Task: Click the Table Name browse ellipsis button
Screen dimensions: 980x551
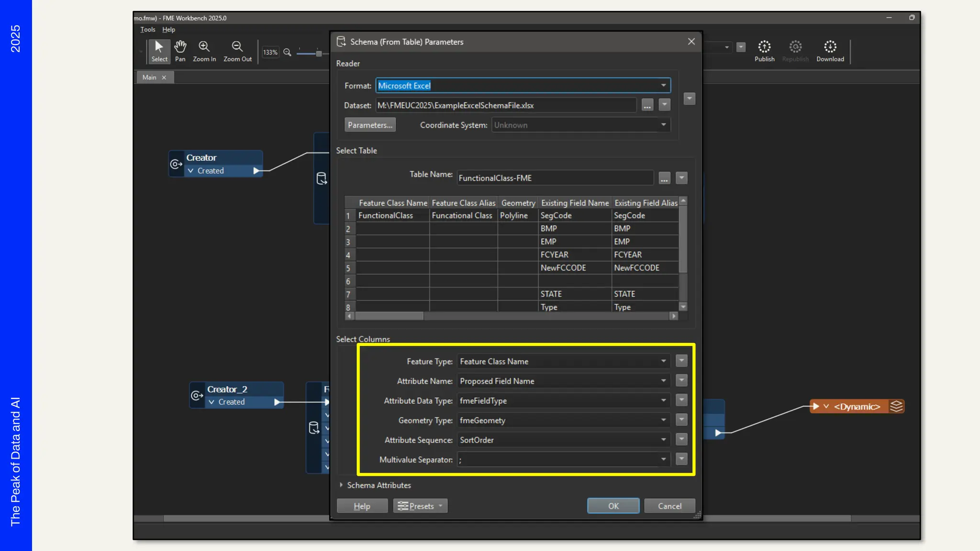Action: click(664, 178)
